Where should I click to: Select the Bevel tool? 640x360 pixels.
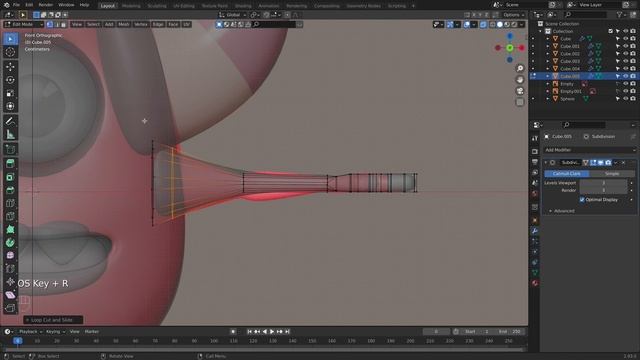click(10, 190)
